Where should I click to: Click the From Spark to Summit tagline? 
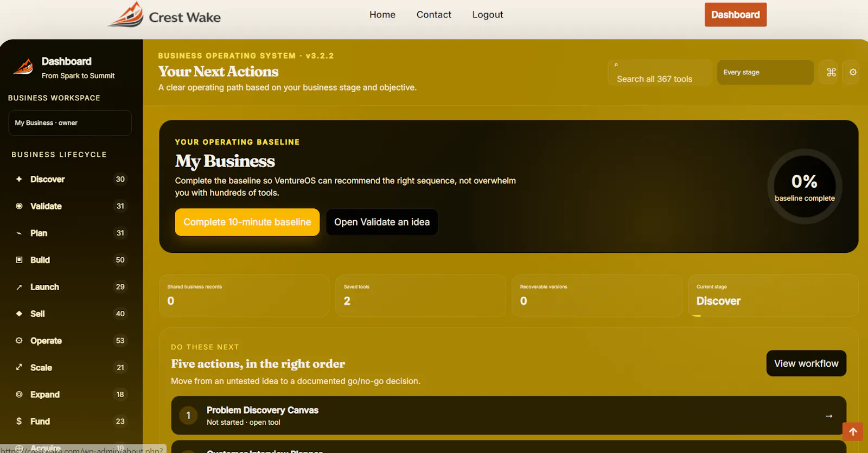click(78, 76)
